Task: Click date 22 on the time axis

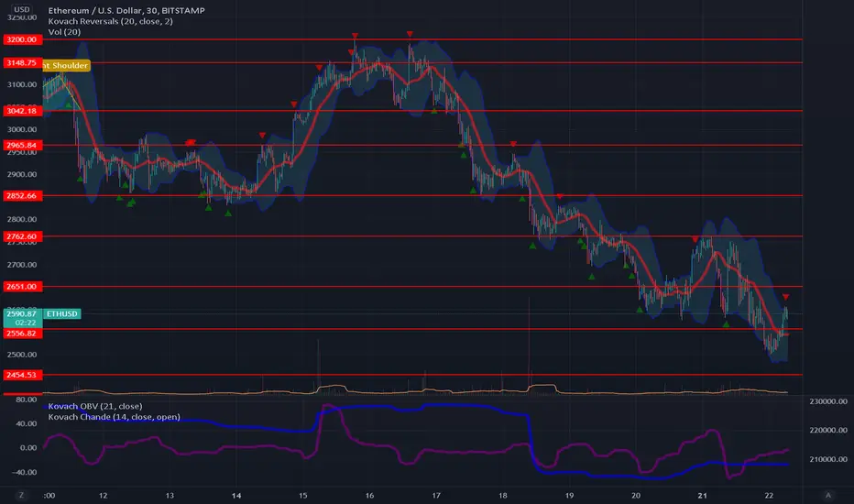Action: pos(769,495)
